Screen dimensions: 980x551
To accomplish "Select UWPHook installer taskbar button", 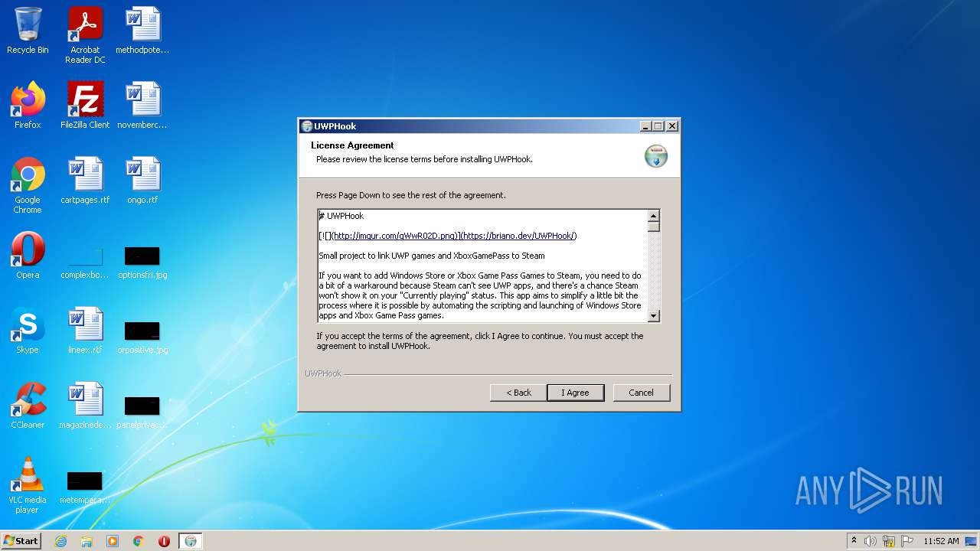I will (x=191, y=541).
